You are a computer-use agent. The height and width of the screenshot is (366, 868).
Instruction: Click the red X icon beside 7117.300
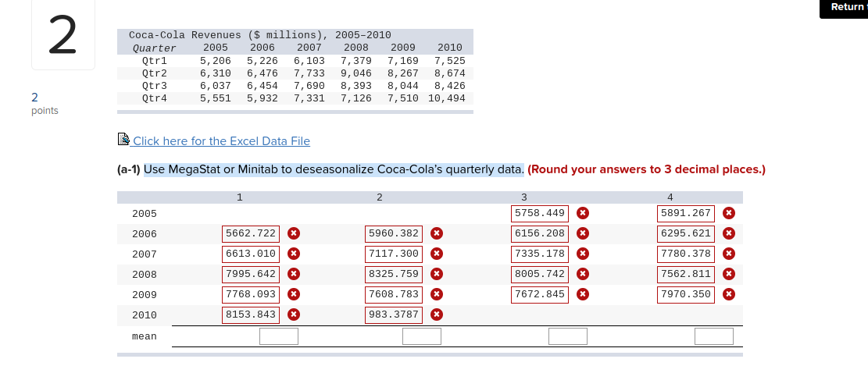point(437,254)
